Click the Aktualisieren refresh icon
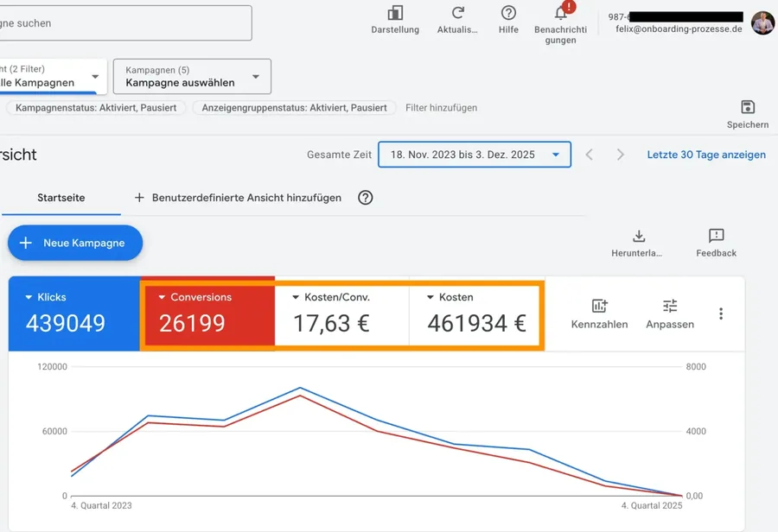This screenshot has width=778, height=532. [457, 13]
